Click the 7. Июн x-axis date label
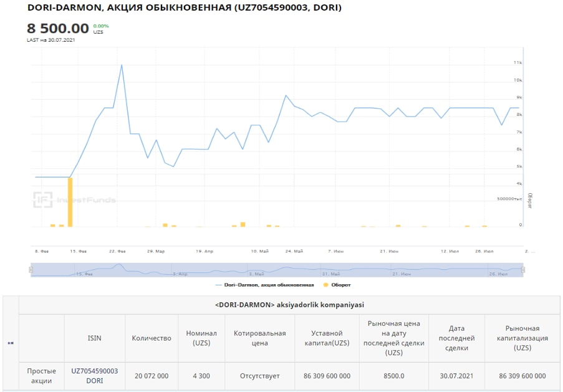 (x=335, y=251)
